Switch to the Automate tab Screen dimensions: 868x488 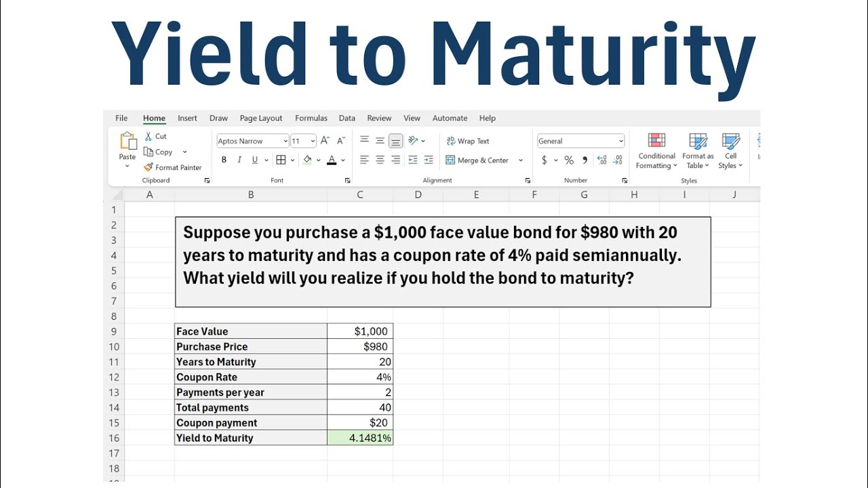click(450, 118)
